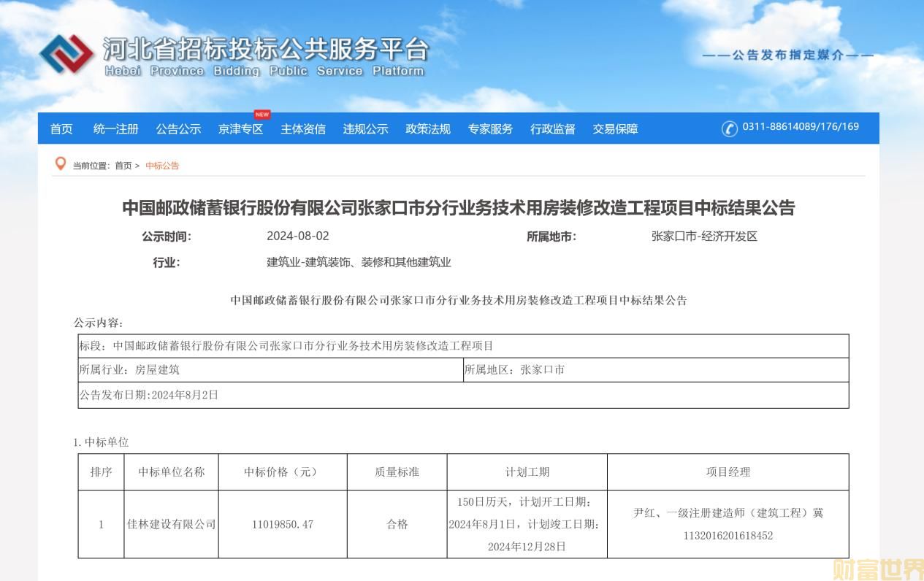Viewport: 924px width, 581px height.
Task: Click the 排序 column header
Action: pyautogui.click(x=102, y=472)
